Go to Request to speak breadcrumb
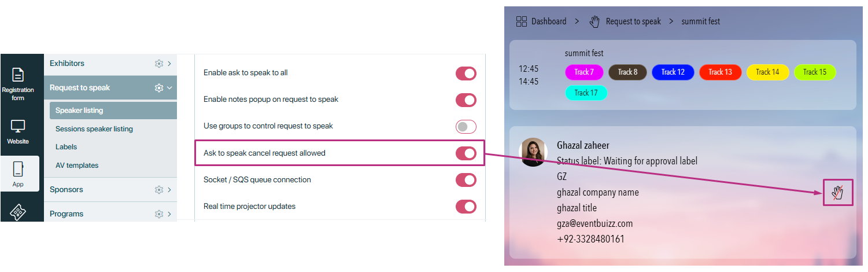The width and height of the screenshot is (868, 272). (x=633, y=21)
